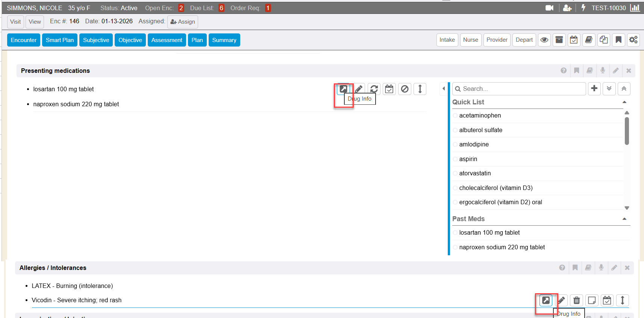Collapse the Past Meds section
This screenshot has width=644, height=318.
pos(624,219)
